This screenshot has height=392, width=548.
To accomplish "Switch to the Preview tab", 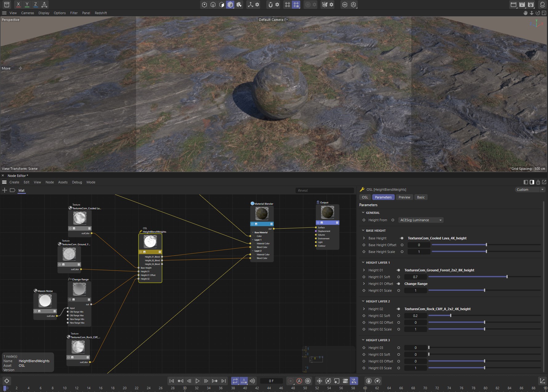I will point(404,197).
